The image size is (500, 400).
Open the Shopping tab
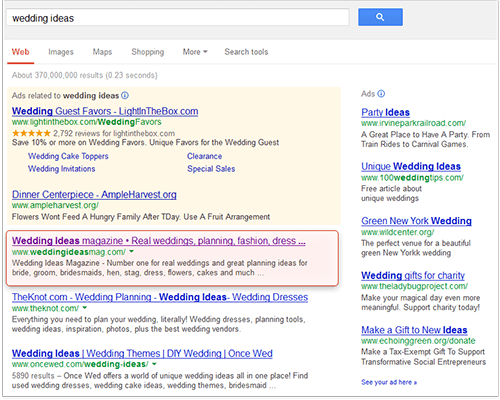tap(148, 52)
